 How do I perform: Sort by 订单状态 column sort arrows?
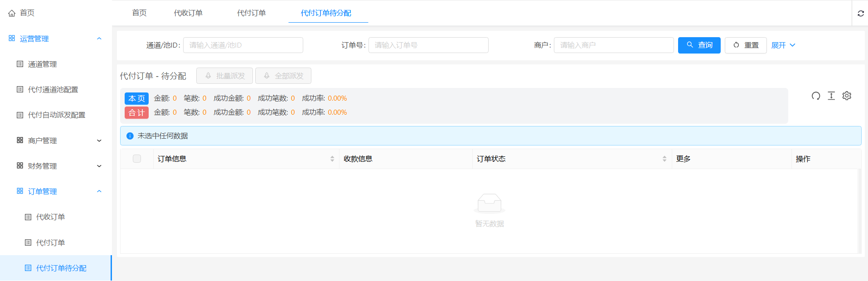click(664, 159)
